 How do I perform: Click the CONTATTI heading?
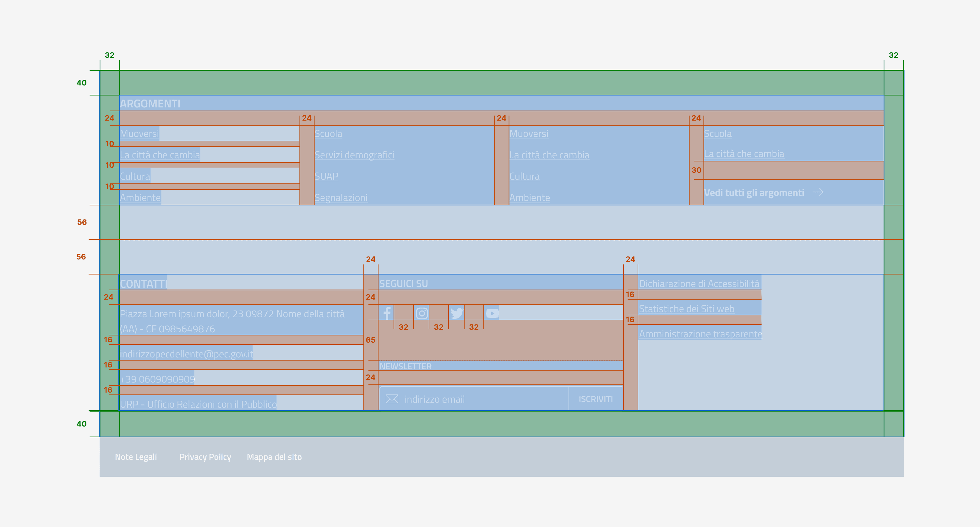[144, 284]
